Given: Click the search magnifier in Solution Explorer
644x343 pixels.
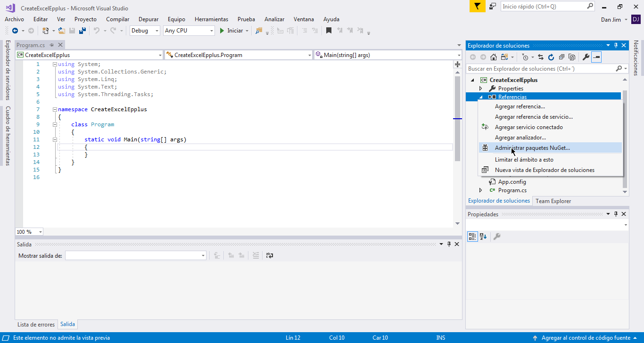Looking at the screenshot, I should click(x=619, y=69).
